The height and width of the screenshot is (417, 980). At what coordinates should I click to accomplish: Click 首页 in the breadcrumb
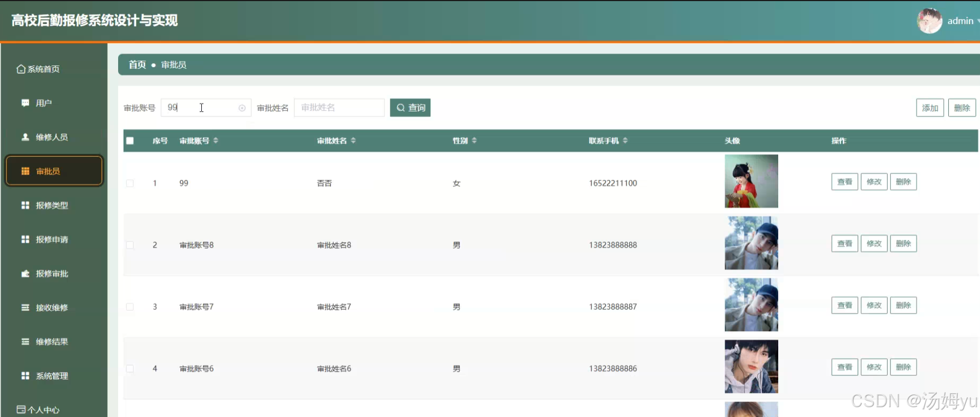137,64
